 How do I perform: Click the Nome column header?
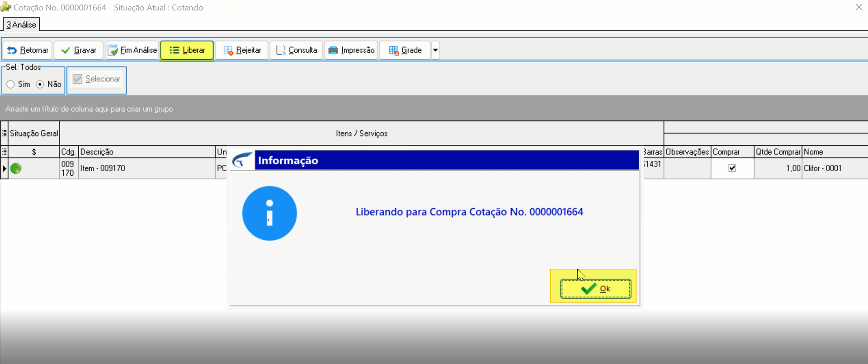click(x=835, y=152)
